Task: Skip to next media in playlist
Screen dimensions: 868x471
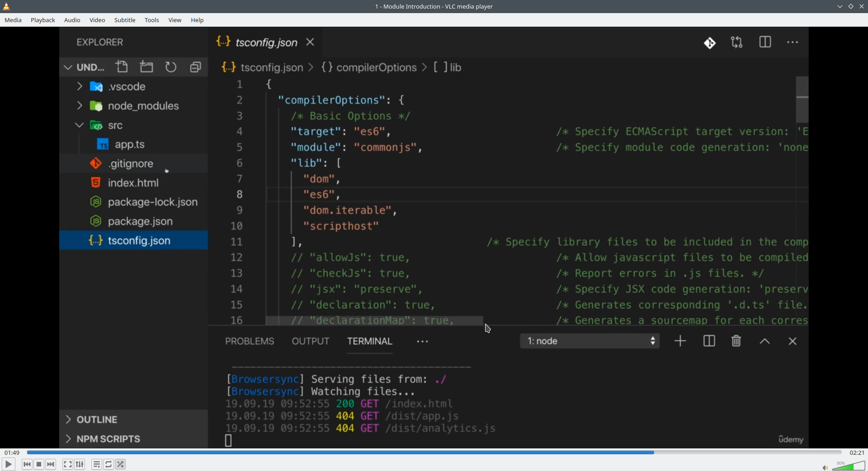Action: (x=51, y=464)
